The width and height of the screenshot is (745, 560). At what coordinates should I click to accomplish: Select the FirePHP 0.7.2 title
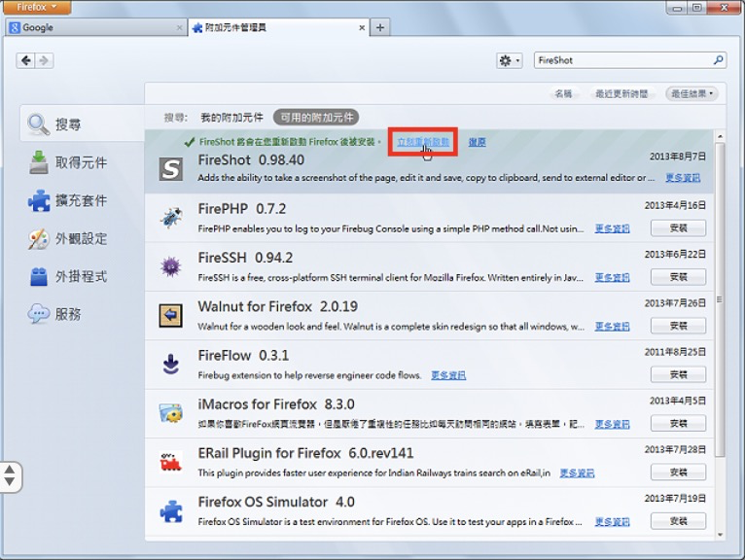coord(242,209)
